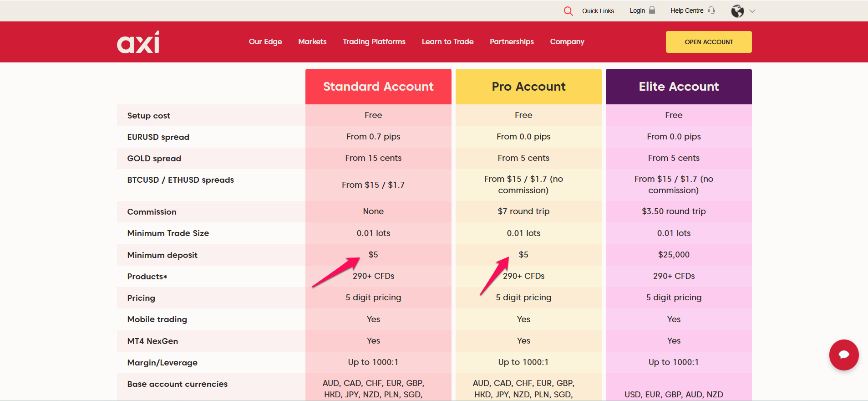Image resolution: width=868 pixels, height=401 pixels.
Task: Expand the region selector chevron
Action: click(x=752, y=11)
